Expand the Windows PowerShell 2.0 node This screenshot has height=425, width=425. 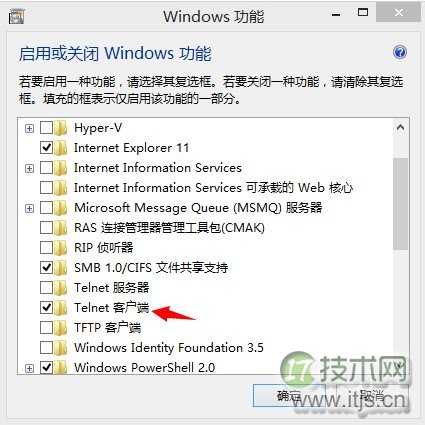coord(29,368)
